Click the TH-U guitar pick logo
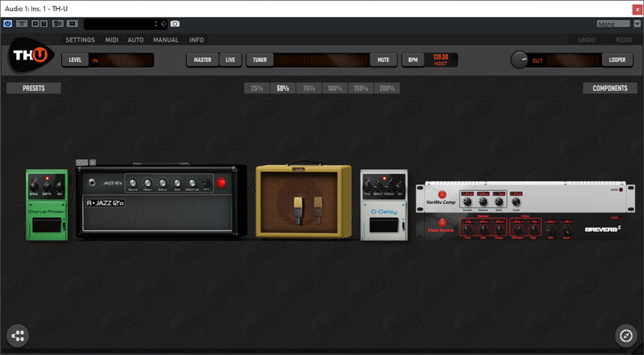This screenshot has width=644, height=355. click(27, 60)
